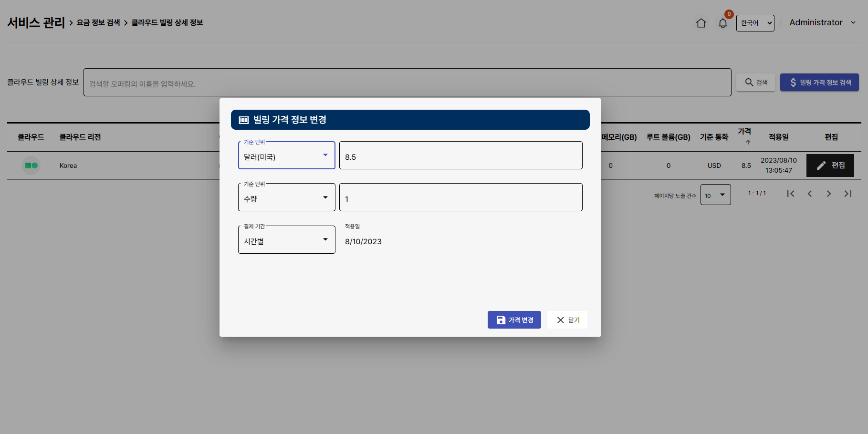
Task: Open the 달러(미국) currency dropdown
Action: [x=286, y=155]
